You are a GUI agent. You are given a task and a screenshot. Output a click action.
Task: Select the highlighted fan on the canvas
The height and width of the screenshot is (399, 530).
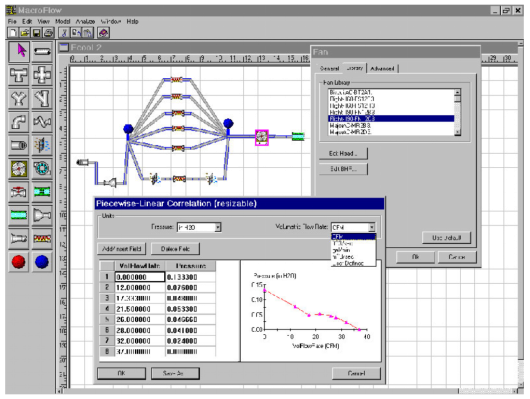point(262,137)
